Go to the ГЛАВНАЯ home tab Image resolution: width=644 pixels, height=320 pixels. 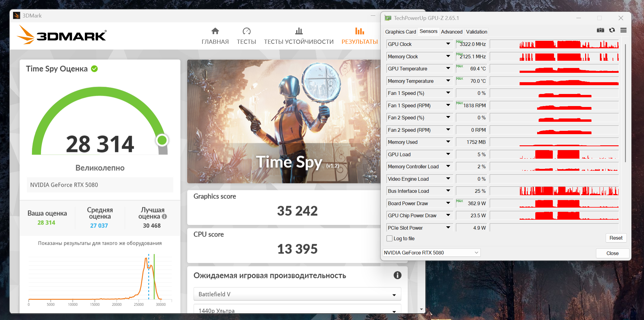pos(215,36)
